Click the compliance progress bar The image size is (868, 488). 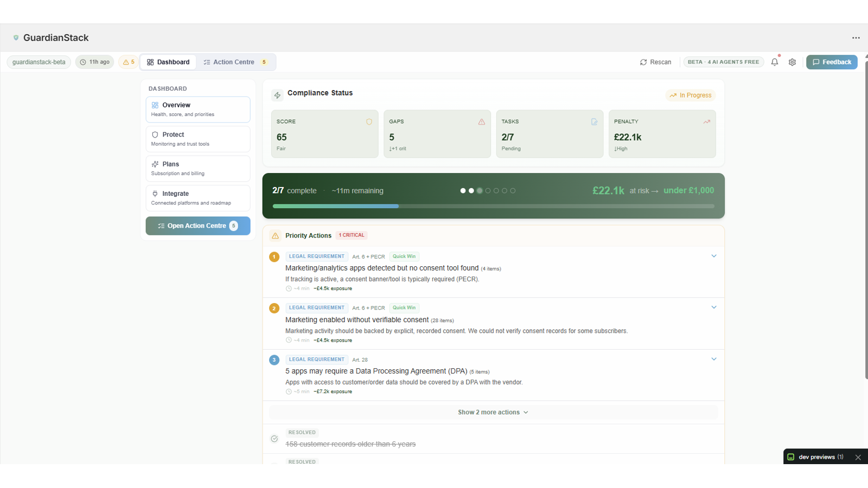493,206
